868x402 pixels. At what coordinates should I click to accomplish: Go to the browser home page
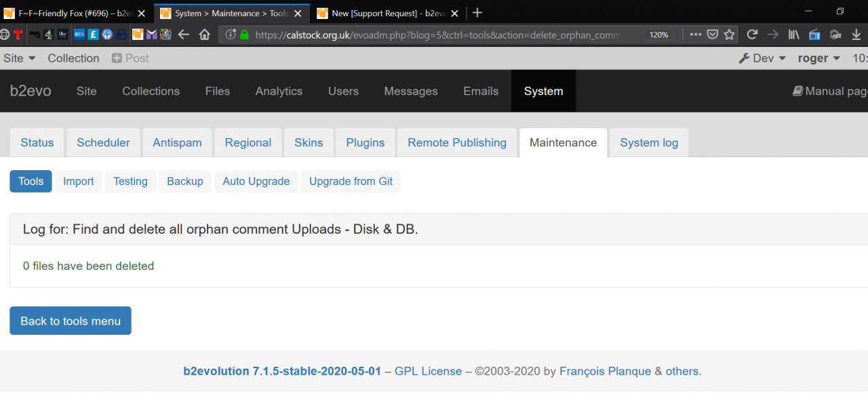(x=204, y=35)
